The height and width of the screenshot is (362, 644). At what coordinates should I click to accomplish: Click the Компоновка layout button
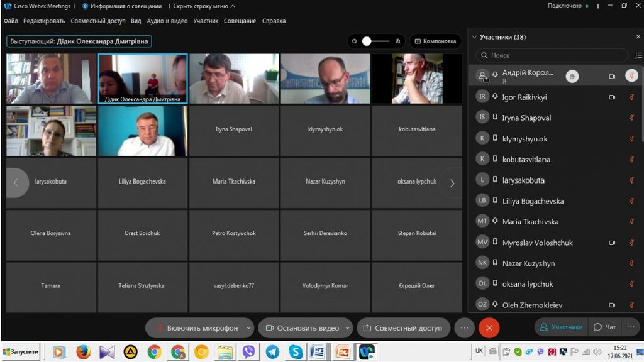click(435, 41)
